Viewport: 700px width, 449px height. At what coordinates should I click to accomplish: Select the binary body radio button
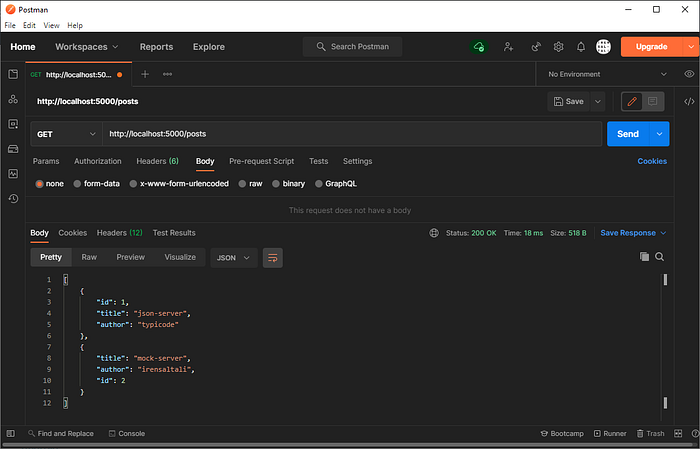(276, 184)
